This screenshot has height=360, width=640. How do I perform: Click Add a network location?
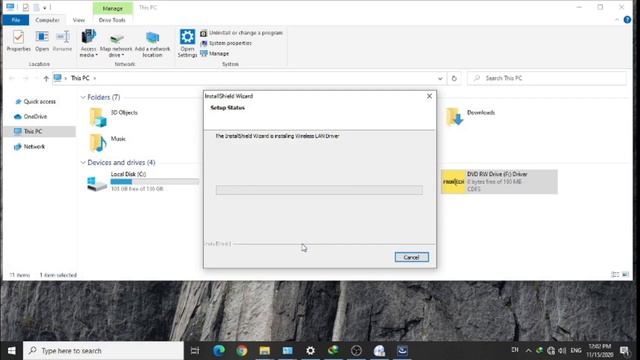coord(152,44)
